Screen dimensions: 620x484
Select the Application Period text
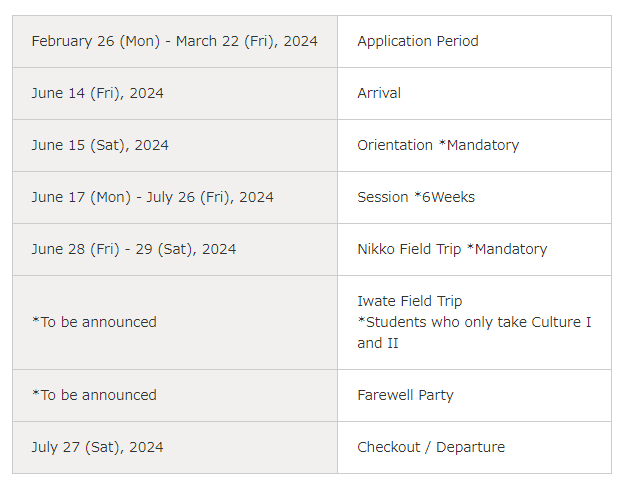coord(417,41)
